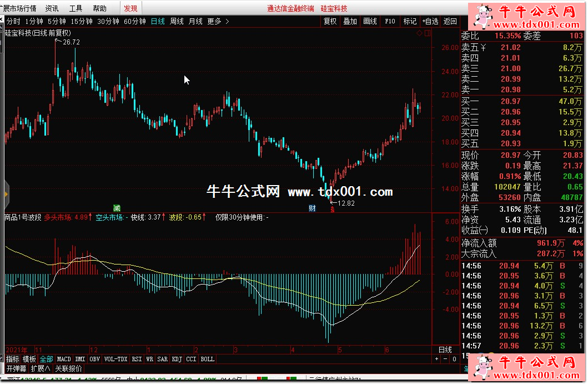
Task: Select the MACD indicator tab
Action: tap(64, 360)
